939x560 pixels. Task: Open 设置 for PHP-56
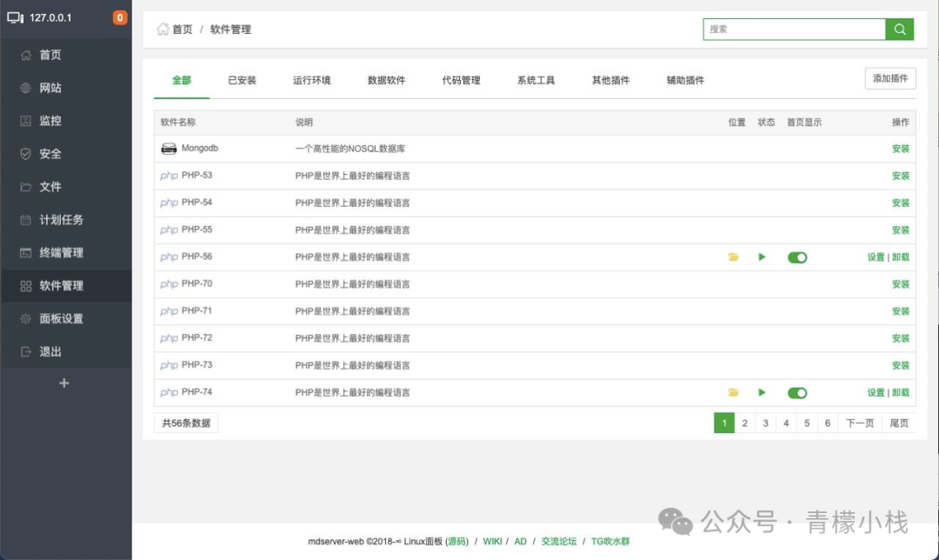click(876, 257)
